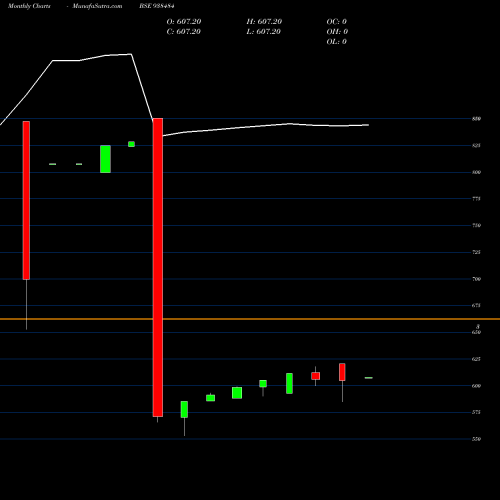Click the 800 price axis label
Image resolution: width=500 pixels, height=500 pixels.
tap(476, 172)
